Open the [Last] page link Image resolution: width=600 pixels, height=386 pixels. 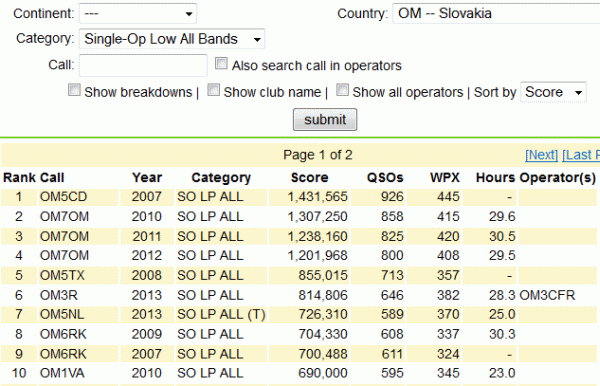tap(581, 155)
